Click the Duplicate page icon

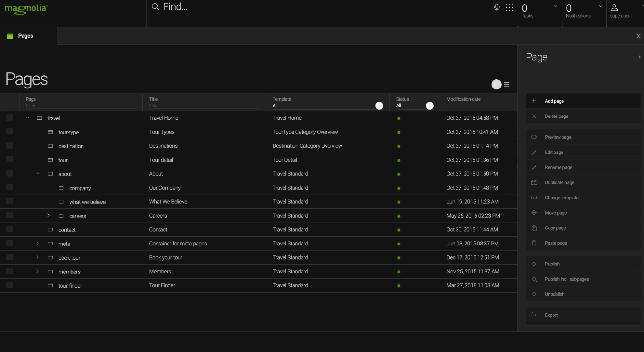[534, 182]
